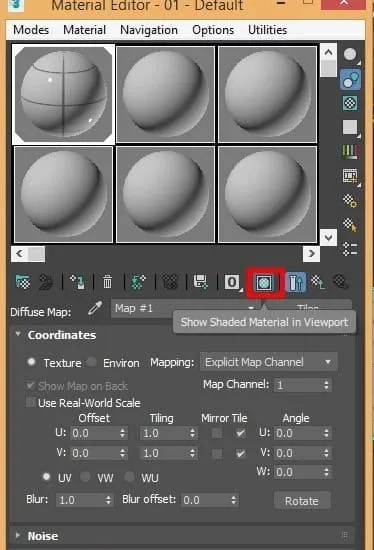Open the Video Color Check icon
Image resolution: width=374 pixels, height=550 pixels.
click(x=350, y=152)
